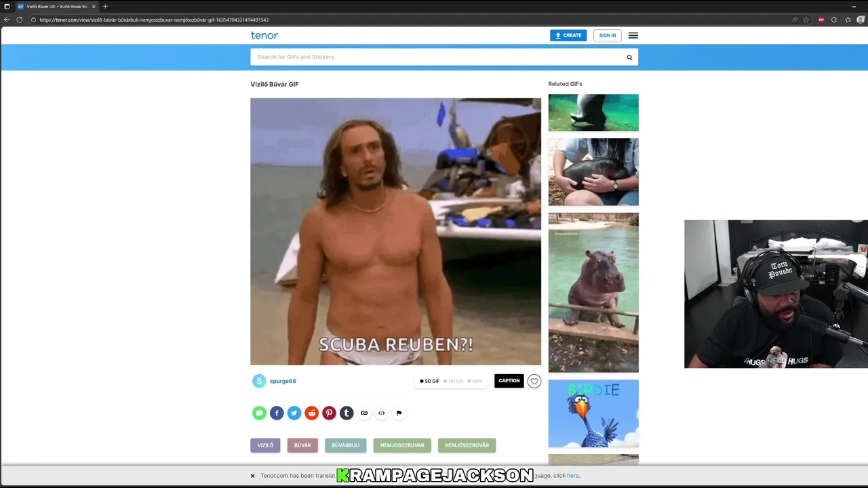This screenshot has height=488, width=868.
Task: Open the favorites list
Action: point(848,20)
